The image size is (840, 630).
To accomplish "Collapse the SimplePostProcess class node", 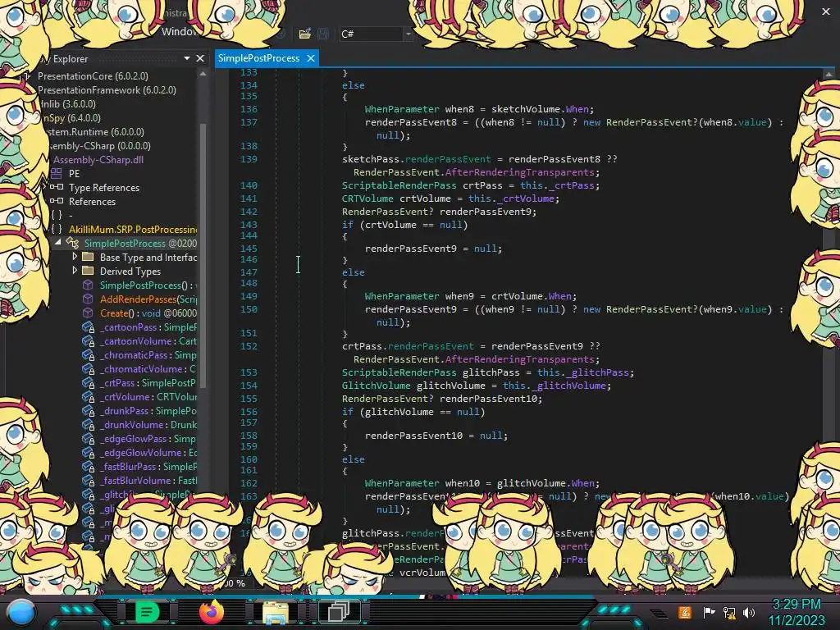I will (x=58, y=242).
